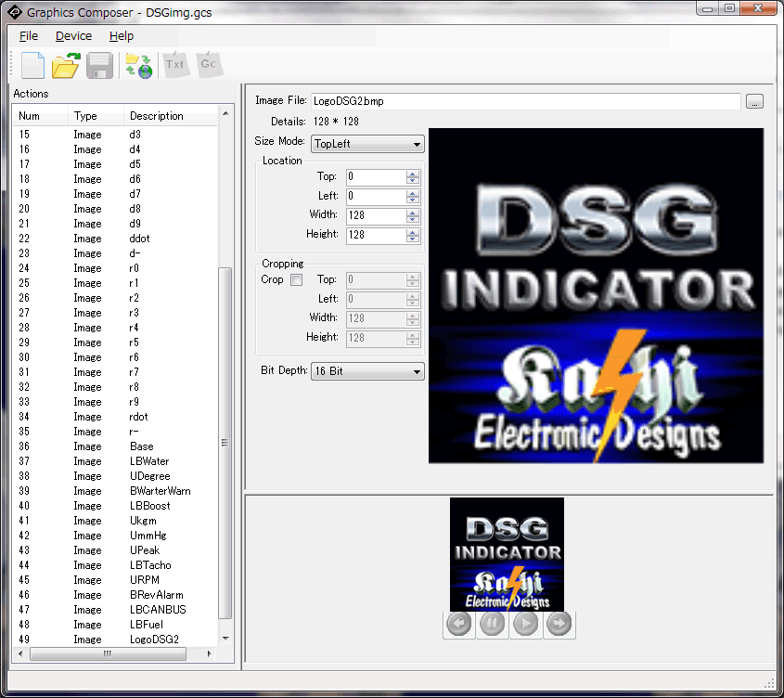
Task: Click the Actions list scroll down arrow
Action: [225, 639]
